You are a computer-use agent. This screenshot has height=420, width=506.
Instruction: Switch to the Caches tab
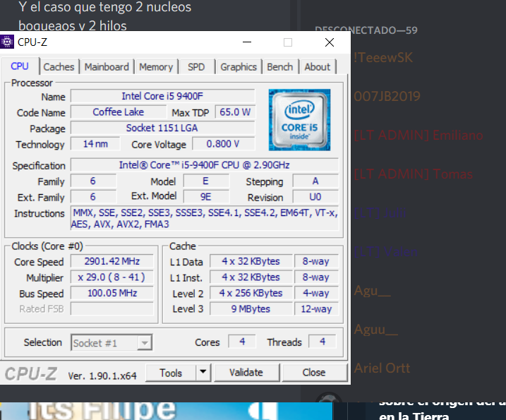click(x=59, y=67)
